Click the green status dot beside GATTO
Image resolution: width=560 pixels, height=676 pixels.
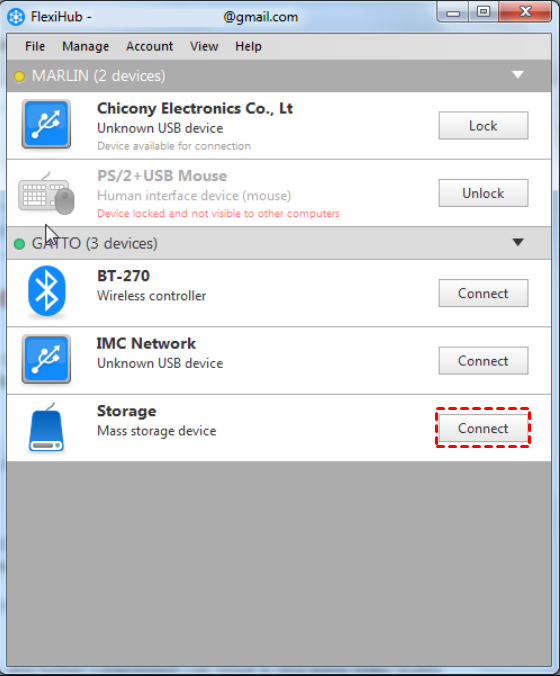pyautogui.click(x=19, y=244)
